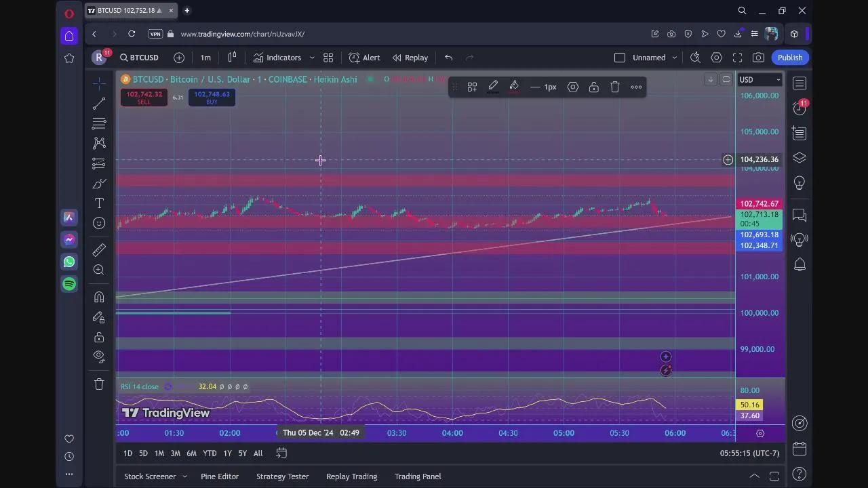The image size is (868, 488).
Task: Open the 1m interval selector
Action: pos(205,58)
